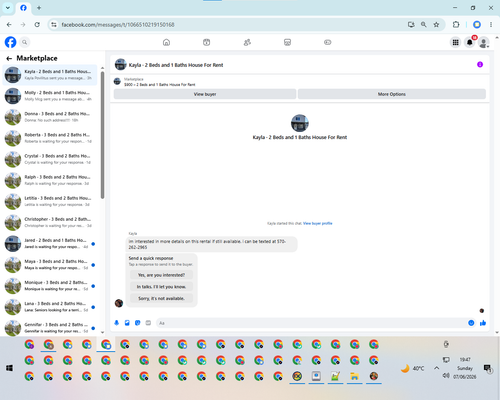
Task: Open the View buyer profile link
Action: coord(318,223)
